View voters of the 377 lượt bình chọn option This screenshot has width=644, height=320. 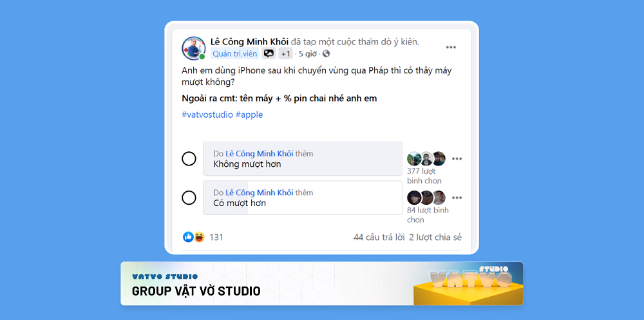(424, 176)
